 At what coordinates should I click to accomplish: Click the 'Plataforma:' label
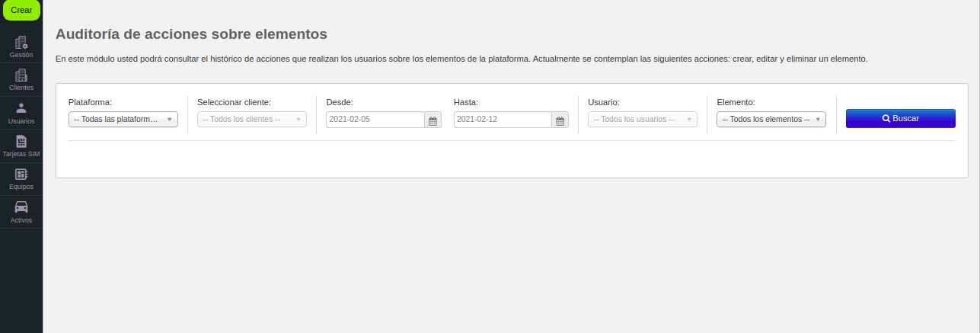[x=91, y=102]
